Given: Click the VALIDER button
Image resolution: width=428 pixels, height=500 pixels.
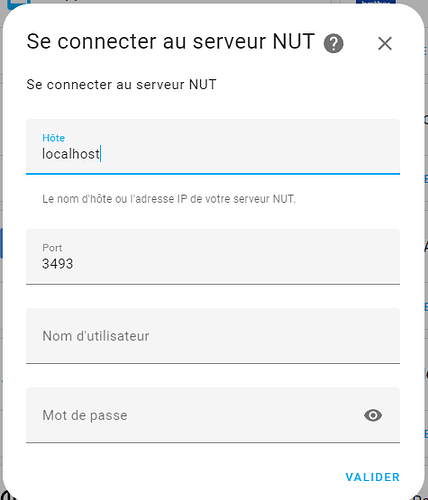Looking at the screenshot, I should click(x=373, y=477).
